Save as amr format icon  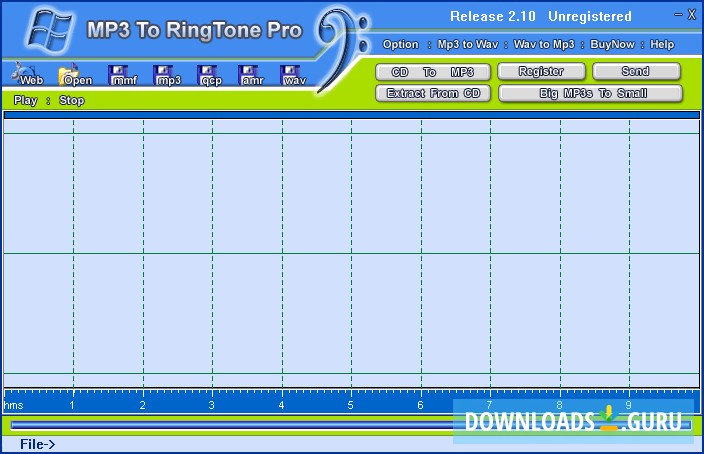251,75
